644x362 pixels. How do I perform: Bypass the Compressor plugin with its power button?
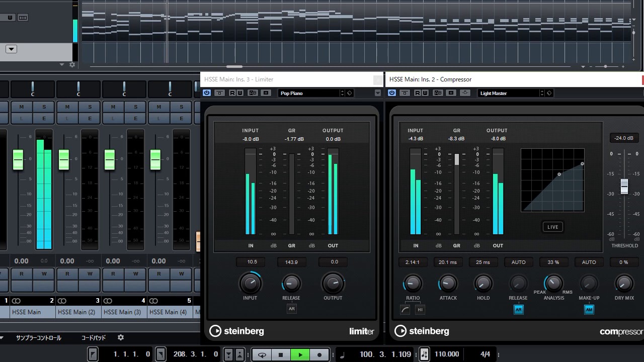tap(392, 93)
